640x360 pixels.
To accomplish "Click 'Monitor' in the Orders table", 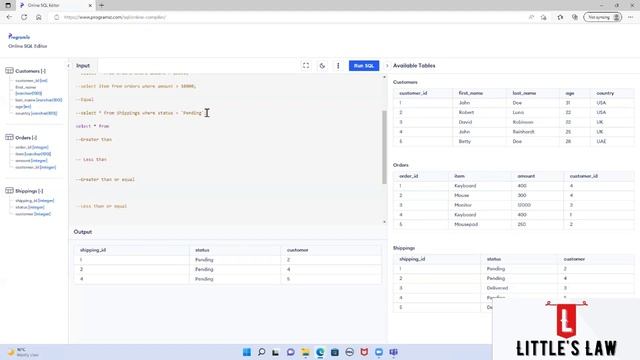I will pyautogui.click(x=463, y=205).
